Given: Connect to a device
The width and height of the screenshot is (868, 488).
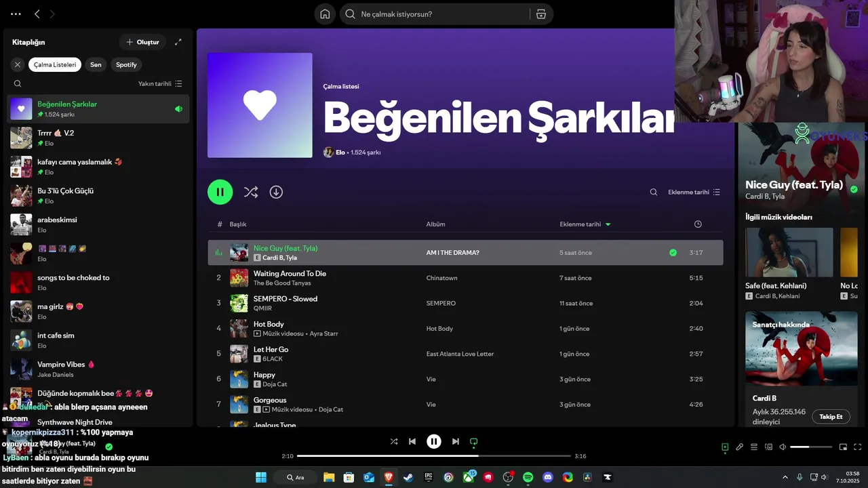Looking at the screenshot, I should 768,447.
